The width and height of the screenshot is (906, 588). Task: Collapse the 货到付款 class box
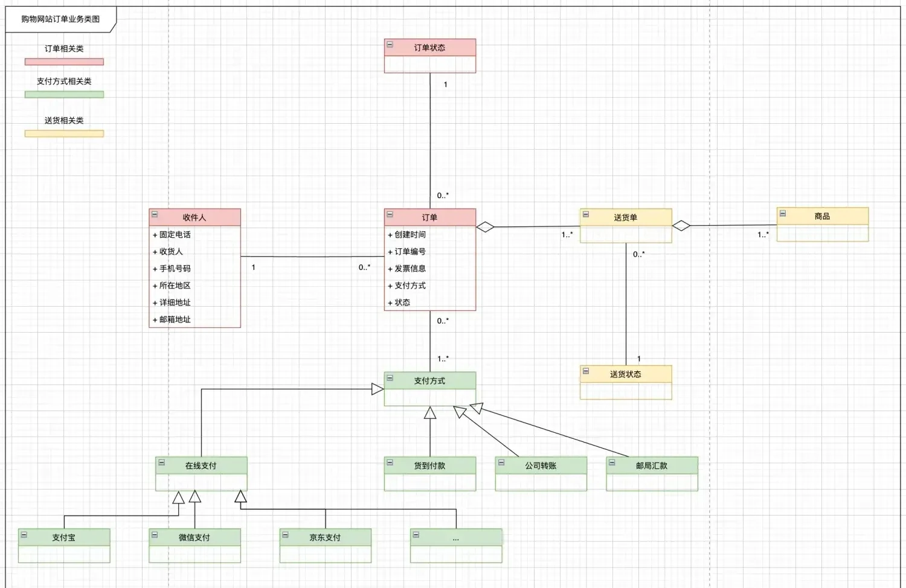(x=390, y=462)
